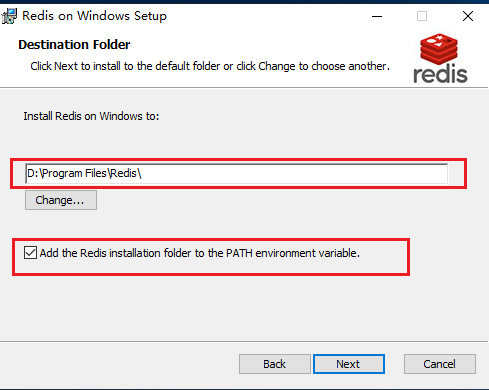Click the red Redis cube logo

click(439, 49)
